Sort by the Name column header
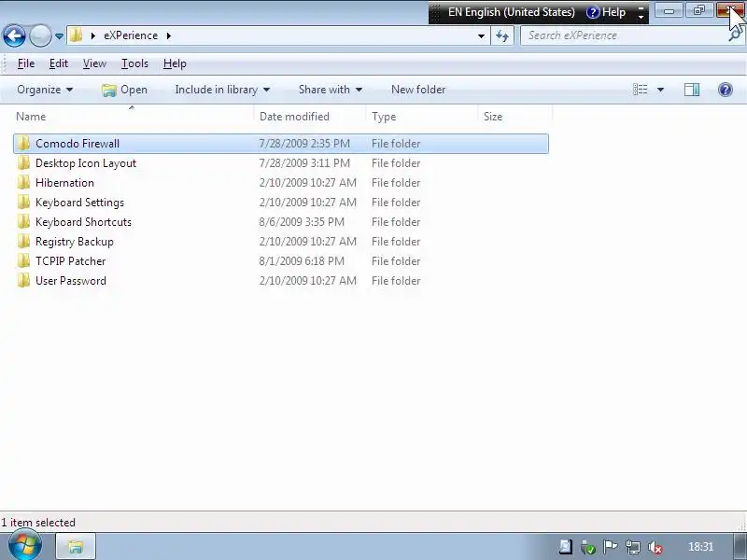Screen dimensions: 747x560 (134, 116)
